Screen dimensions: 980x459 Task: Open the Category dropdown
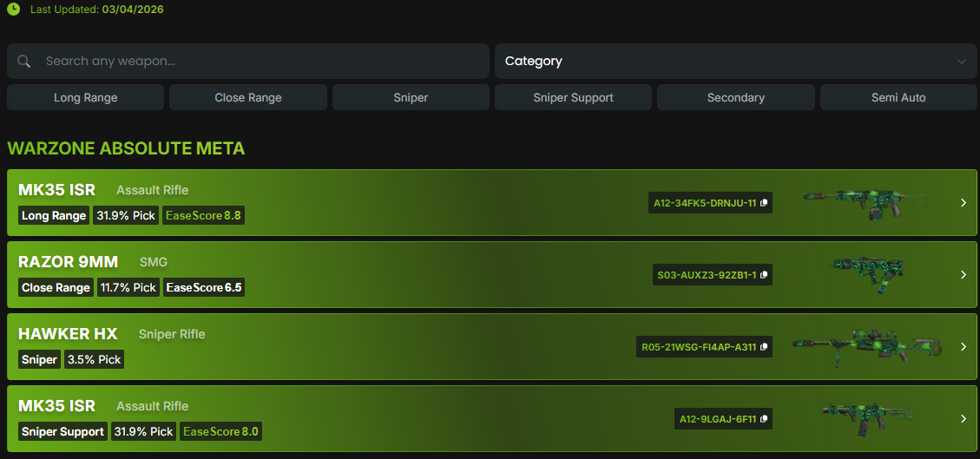[x=734, y=62]
